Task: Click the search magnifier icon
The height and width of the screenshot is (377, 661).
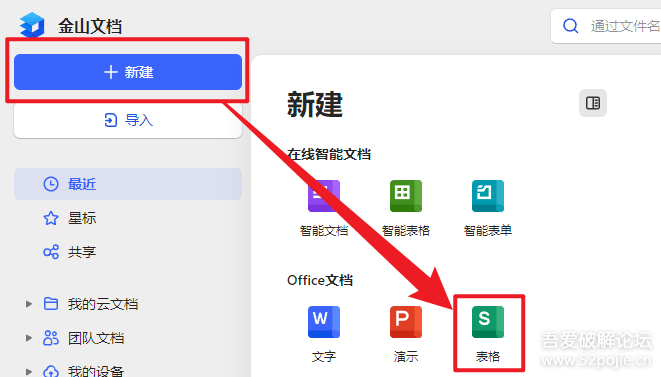Action: click(x=570, y=26)
